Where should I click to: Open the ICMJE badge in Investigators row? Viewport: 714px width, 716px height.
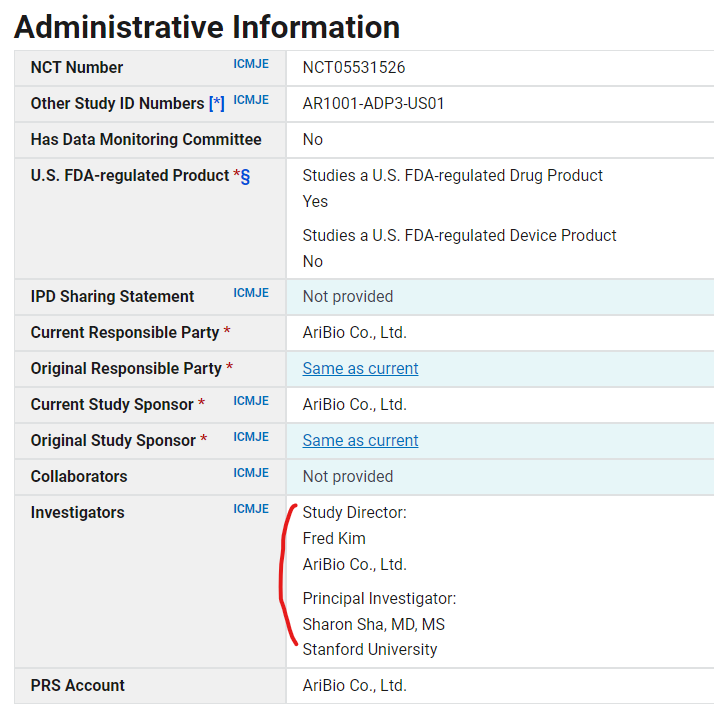[251, 509]
